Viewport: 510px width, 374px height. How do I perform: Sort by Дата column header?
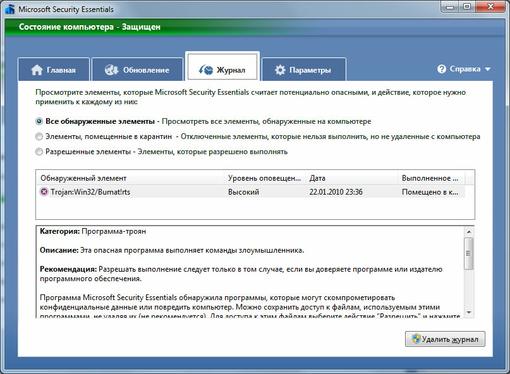pos(352,178)
